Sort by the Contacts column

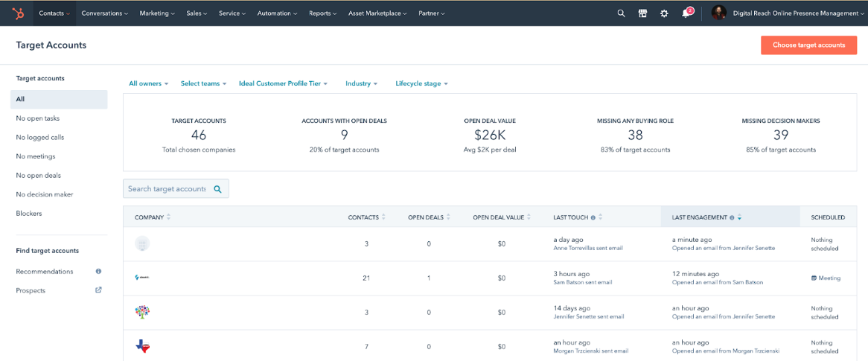tap(366, 217)
